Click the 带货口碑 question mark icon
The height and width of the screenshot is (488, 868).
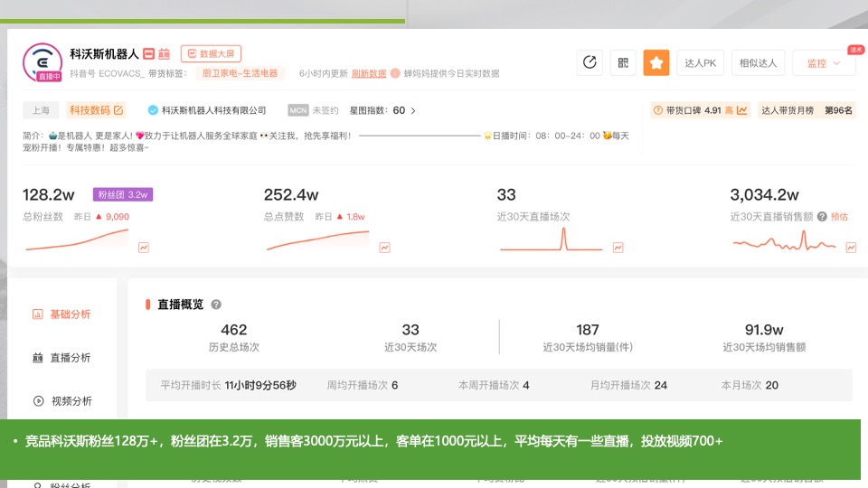click(x=657, y=110)
